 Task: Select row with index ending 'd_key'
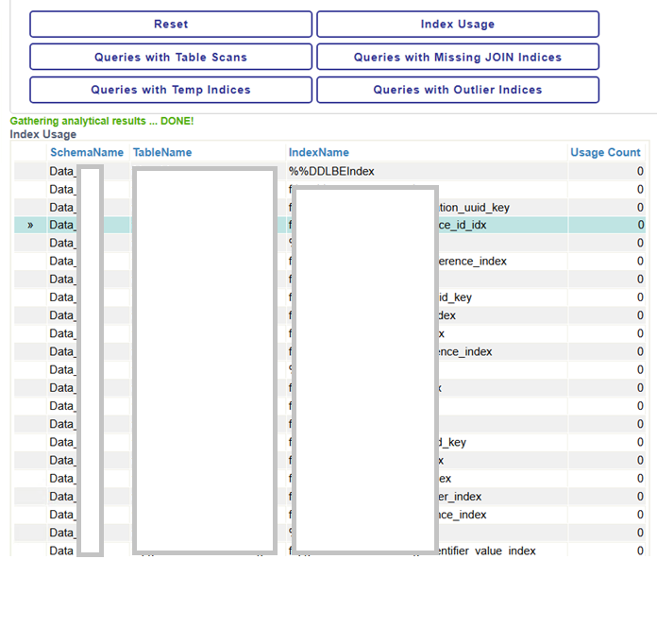452,443
